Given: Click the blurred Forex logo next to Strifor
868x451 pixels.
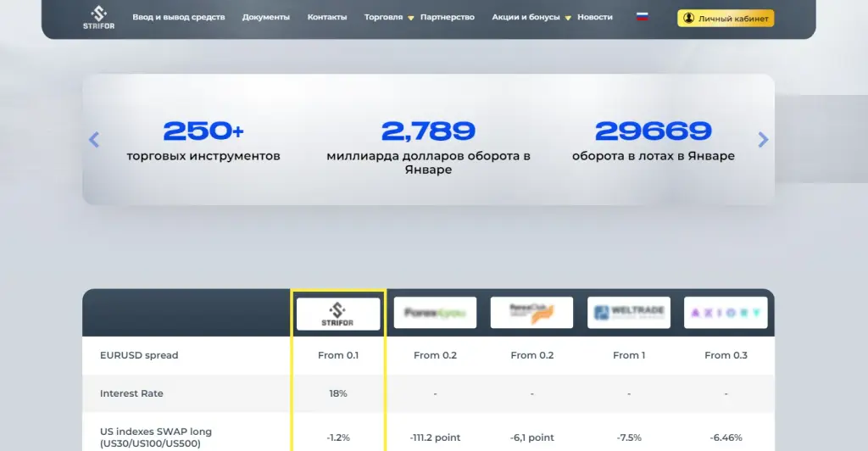Looking at the screenshot, I should (435, 313).
